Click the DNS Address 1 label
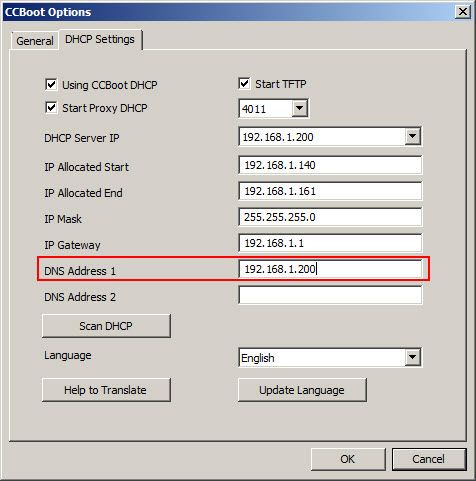This screenshot has width=476, height=481. [x=80, y=271]
